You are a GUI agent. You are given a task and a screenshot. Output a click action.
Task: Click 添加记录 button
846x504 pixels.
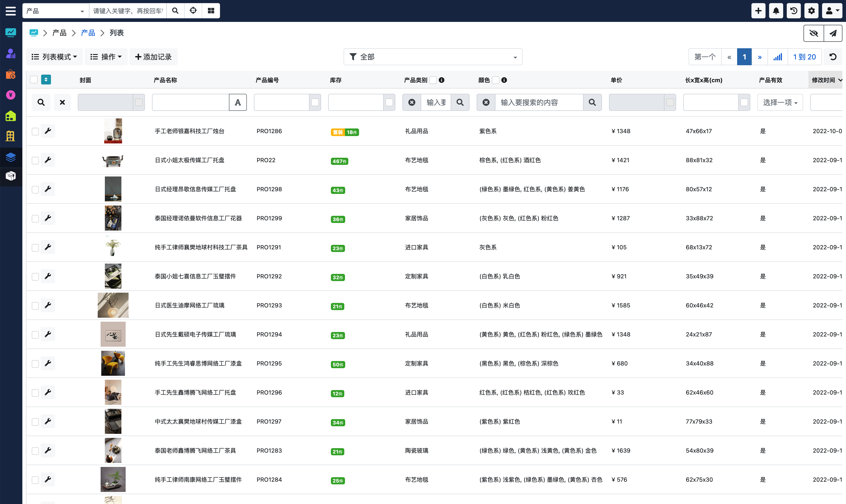[153, 57]
